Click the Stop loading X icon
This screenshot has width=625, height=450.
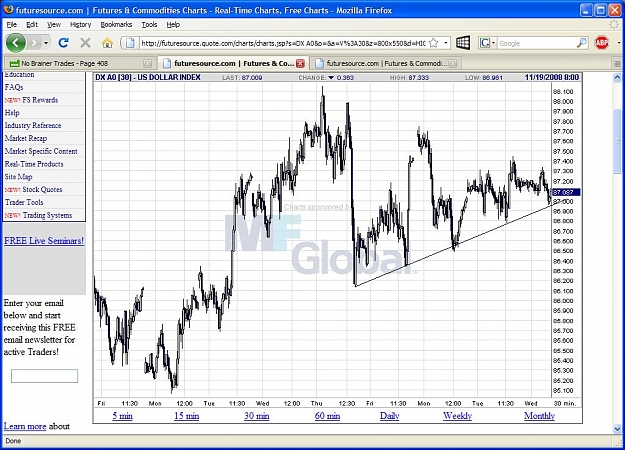point(85,43)
